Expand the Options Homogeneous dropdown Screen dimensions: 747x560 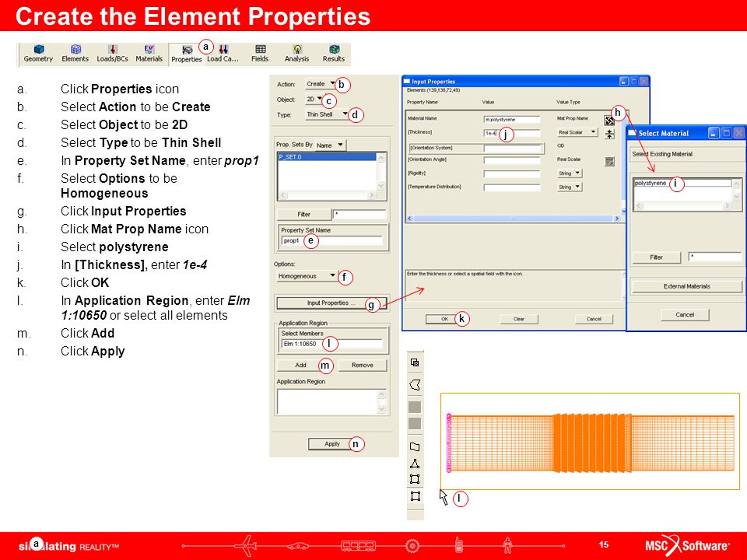[x=307, y=275]
